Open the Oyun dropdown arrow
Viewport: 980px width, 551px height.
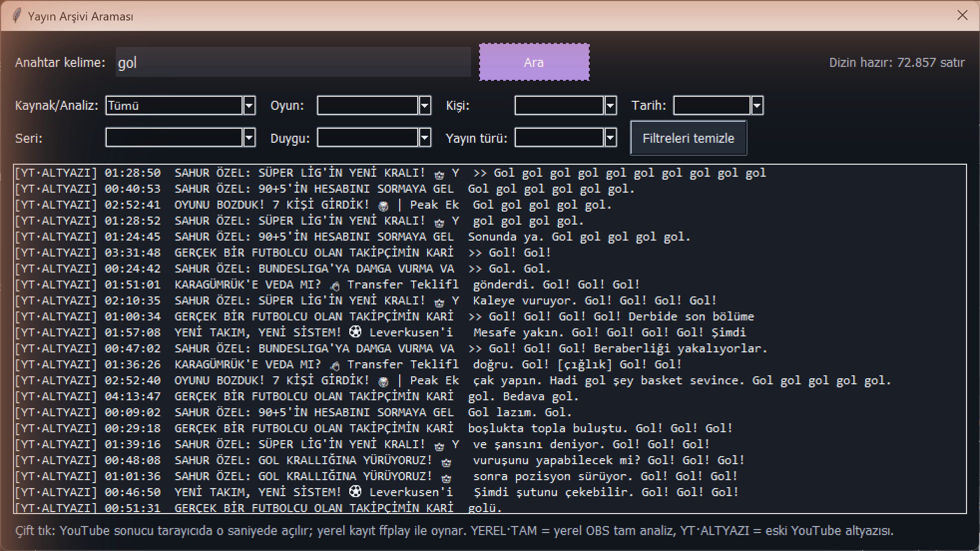click(x=425, y=106)
